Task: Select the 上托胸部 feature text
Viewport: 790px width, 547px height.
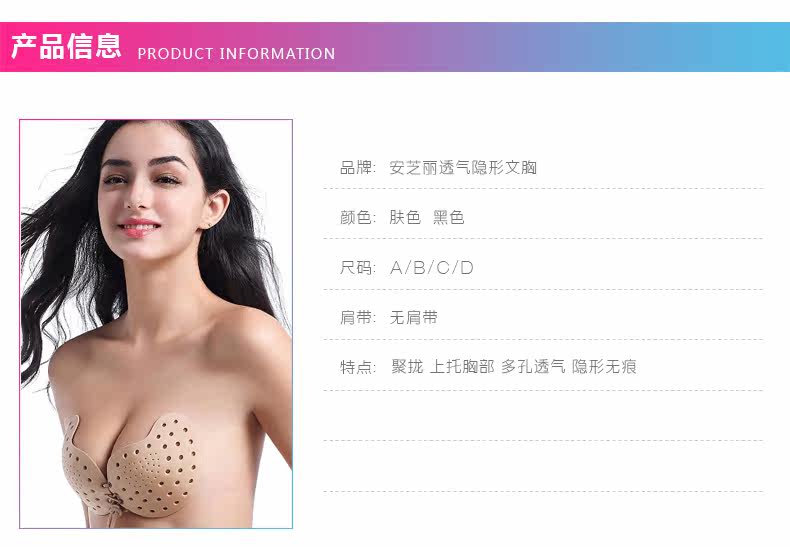Action: pos(462,366)
